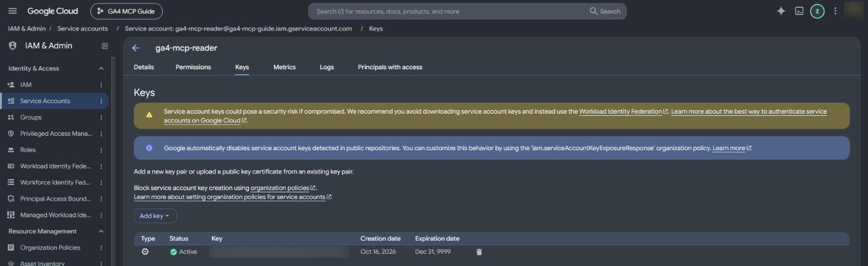Open Workforce Identity Federation in sidebar

[x=55, y=182]
